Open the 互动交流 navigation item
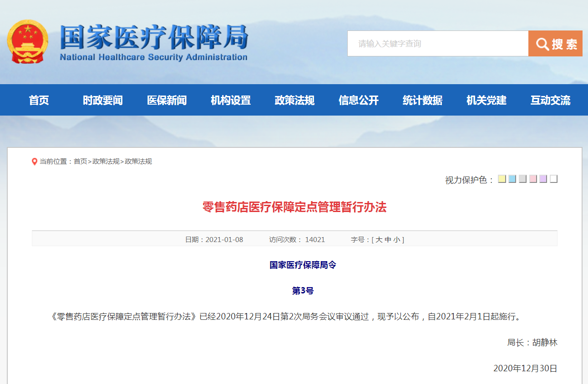Image resolution: width=588 pixels, height=384 pixels. [x=550, y=100]
